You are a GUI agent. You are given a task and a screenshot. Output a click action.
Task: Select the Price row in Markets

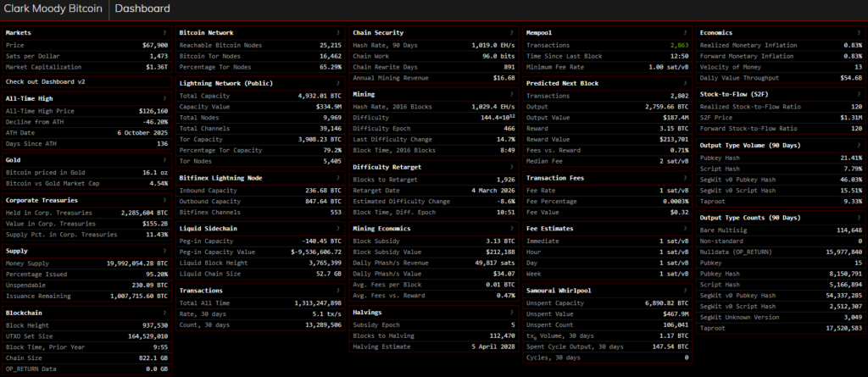[x=85, y=44]
